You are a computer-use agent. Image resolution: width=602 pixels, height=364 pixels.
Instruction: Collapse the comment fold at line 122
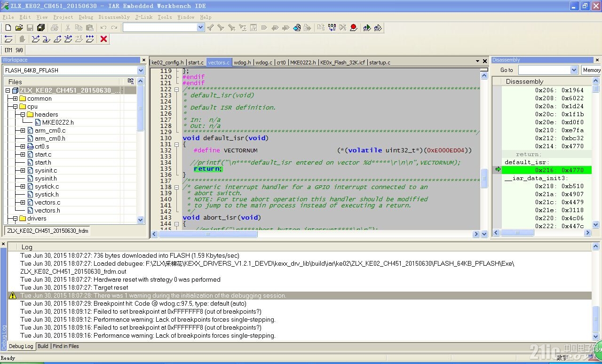[176, 89]
